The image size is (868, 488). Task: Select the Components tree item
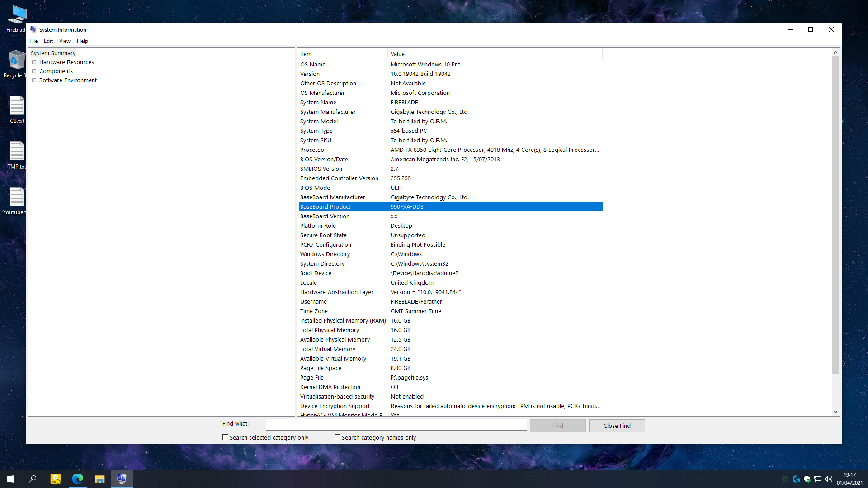click(56, 71)
